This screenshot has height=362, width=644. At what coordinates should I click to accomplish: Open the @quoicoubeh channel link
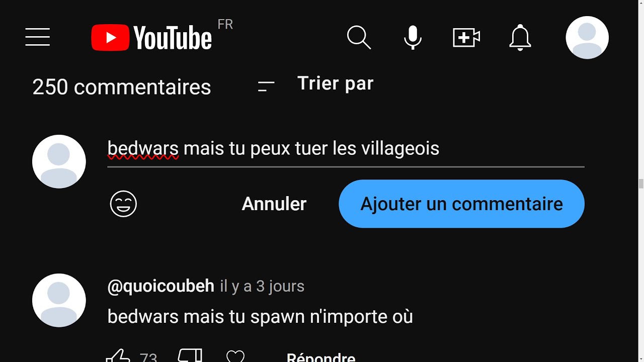point(161,286)
